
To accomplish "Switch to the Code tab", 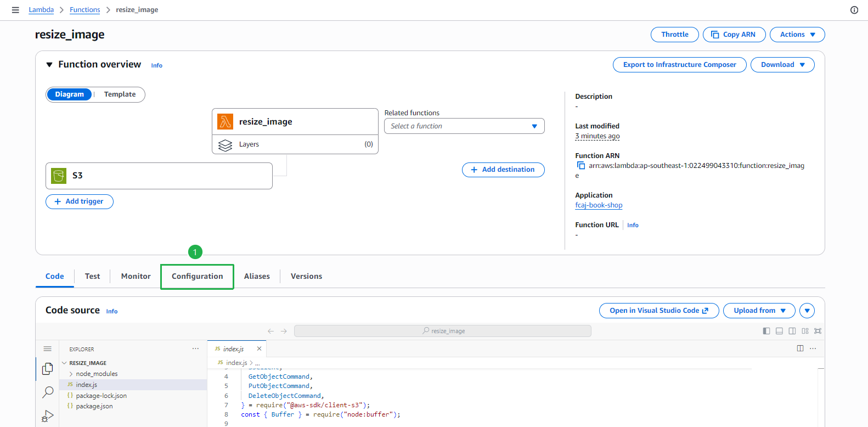I will (55, 276).
